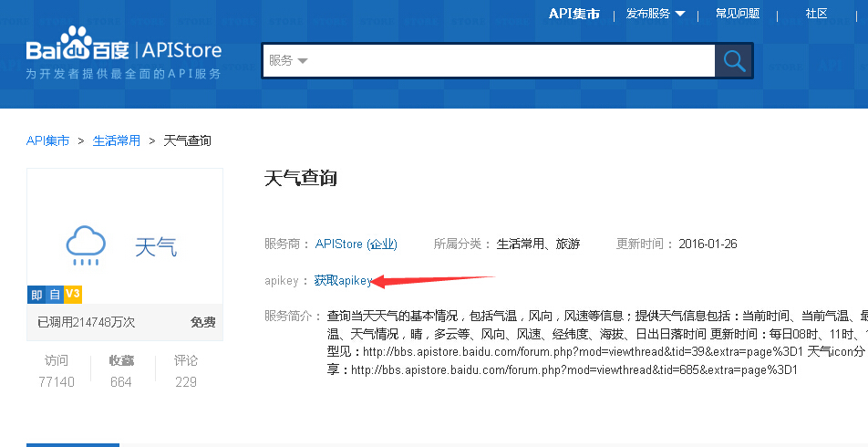The image size is (868, 447).
Task: Click the tid=39 forum URL text
Action: 584,352
